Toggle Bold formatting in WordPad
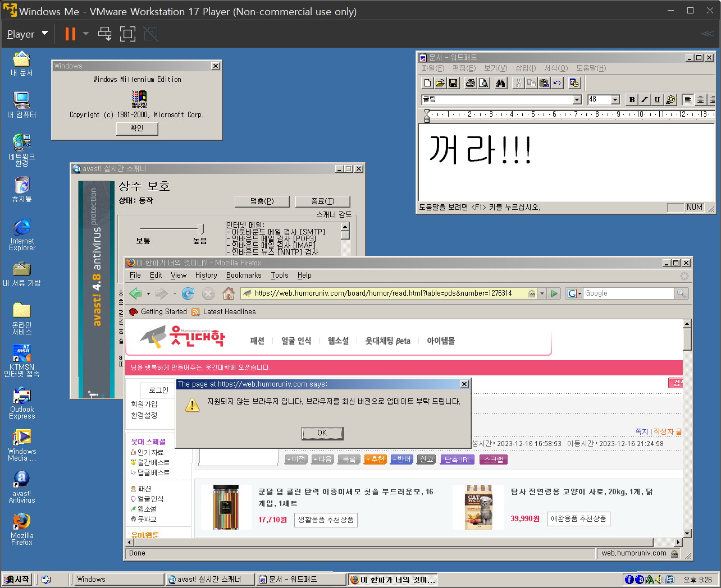Viewport: 721px width, 588px height. coord(632,100)
